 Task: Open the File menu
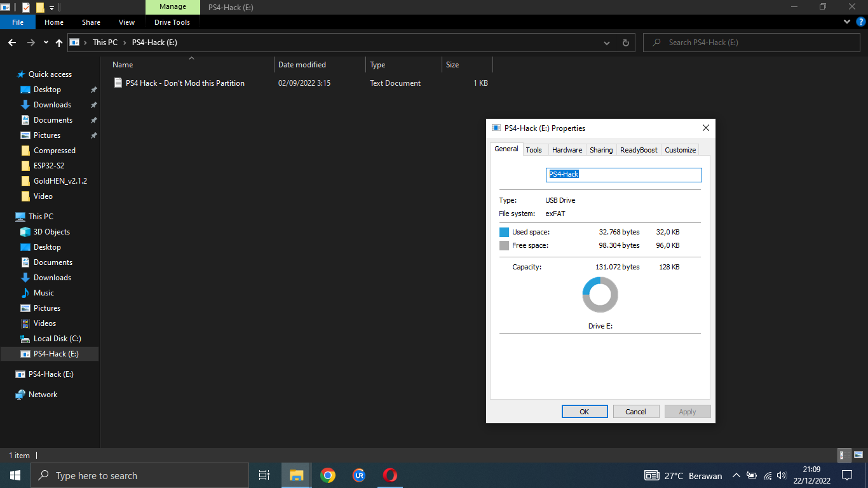(x=18, y=22)
